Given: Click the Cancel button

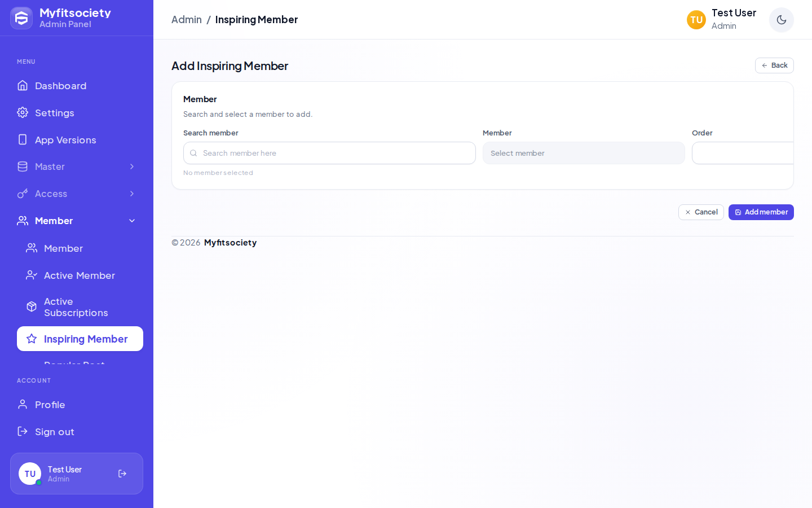Looking at the screenshot, I should point(701,212).
